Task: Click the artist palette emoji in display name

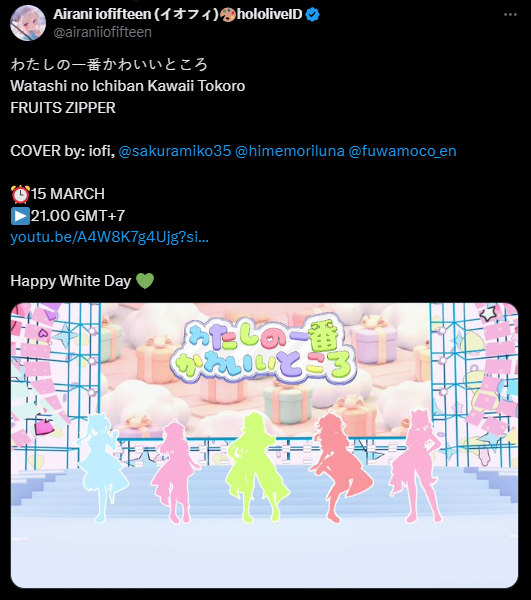Action: point(228,15)
